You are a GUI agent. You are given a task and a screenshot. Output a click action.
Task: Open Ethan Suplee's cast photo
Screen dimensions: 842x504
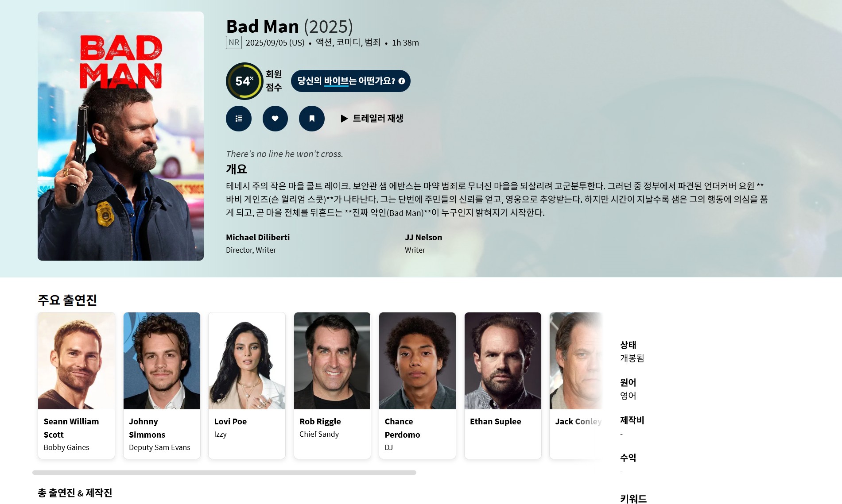click(x=503, y=361)
